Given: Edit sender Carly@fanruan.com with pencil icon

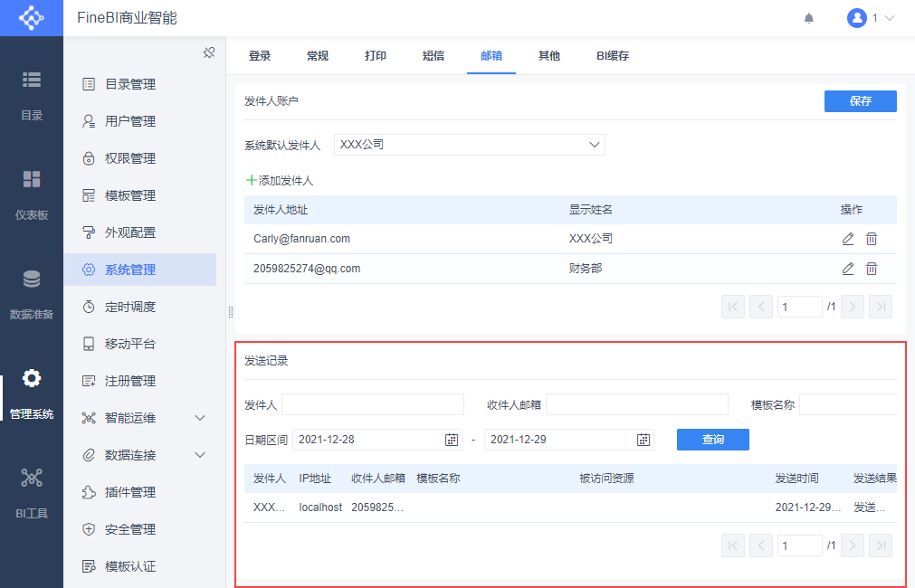Looking at the screenshot, I should (x=848, y=239).
